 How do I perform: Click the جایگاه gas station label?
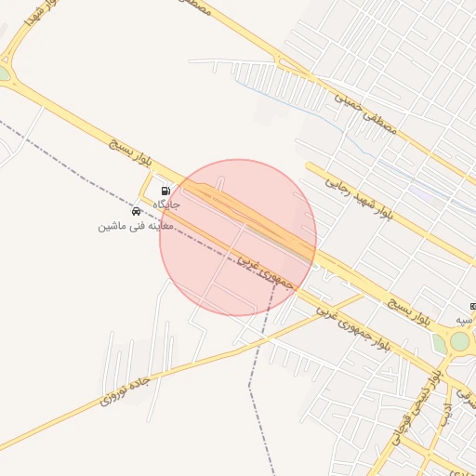click(166, 205)
